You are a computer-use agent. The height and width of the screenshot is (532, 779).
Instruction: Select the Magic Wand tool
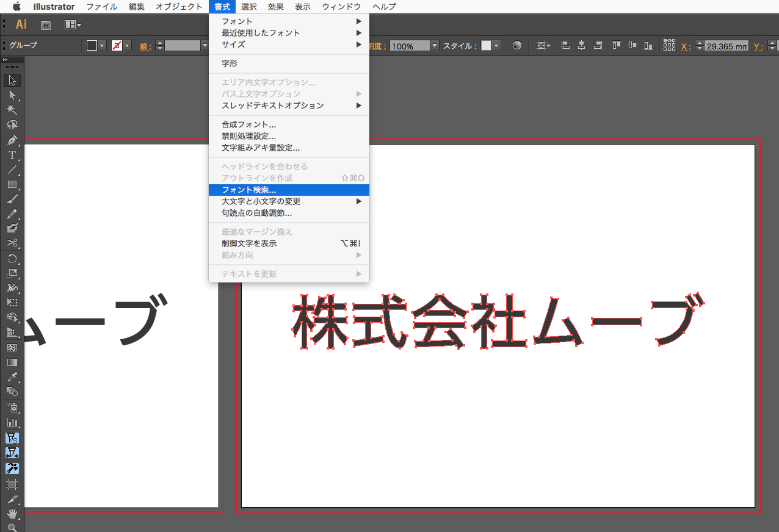point(12,110)
